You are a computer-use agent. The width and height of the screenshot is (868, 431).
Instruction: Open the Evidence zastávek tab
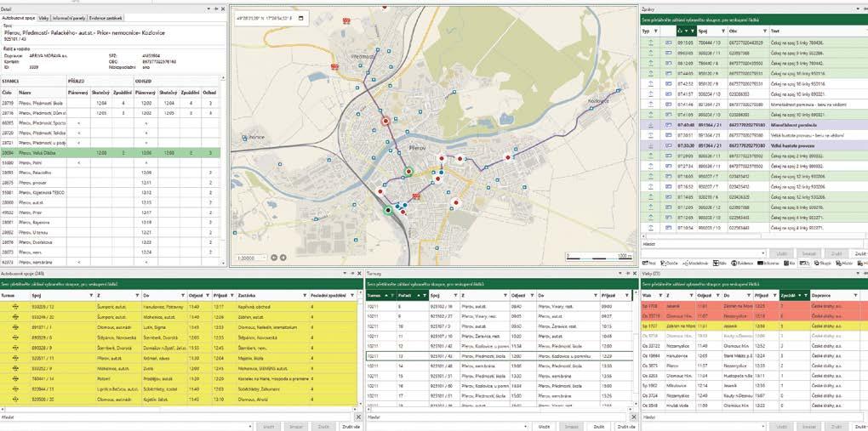tap(106, 18)
